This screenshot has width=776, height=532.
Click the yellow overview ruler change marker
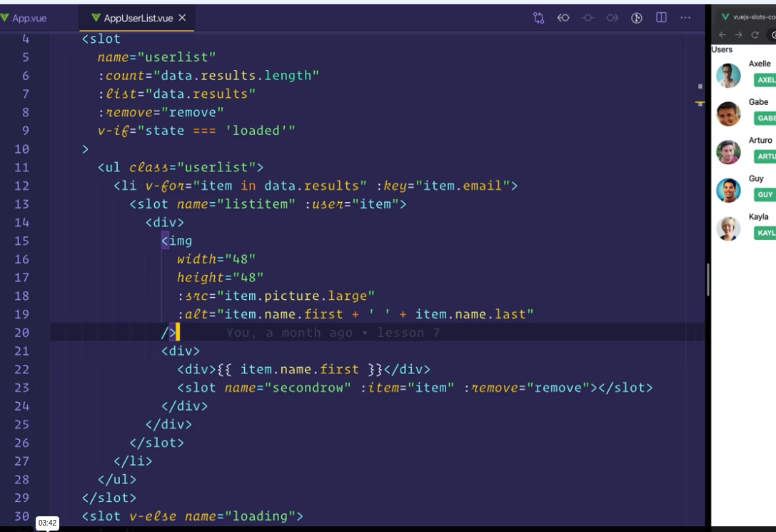pyautogui.click(x=700, y=104)
